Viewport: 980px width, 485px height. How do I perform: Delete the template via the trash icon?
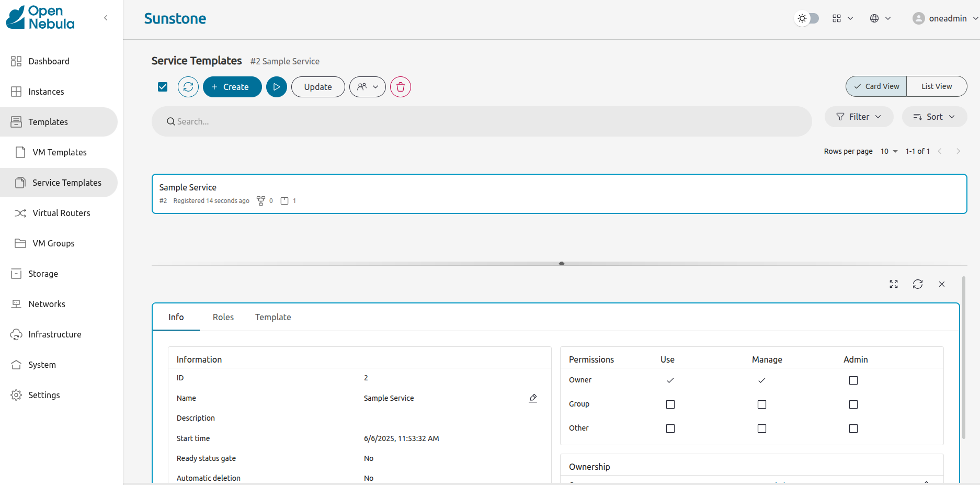[x=400, y=87]
